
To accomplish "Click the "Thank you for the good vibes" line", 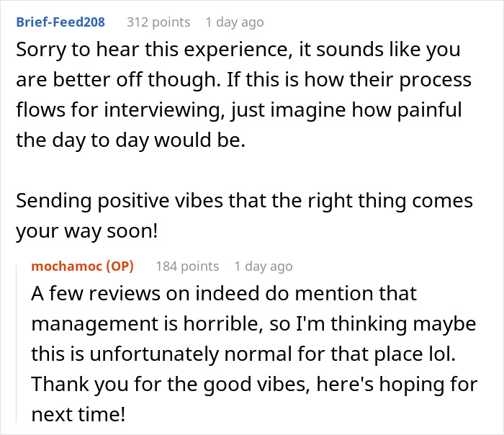I will coord(254,384).
